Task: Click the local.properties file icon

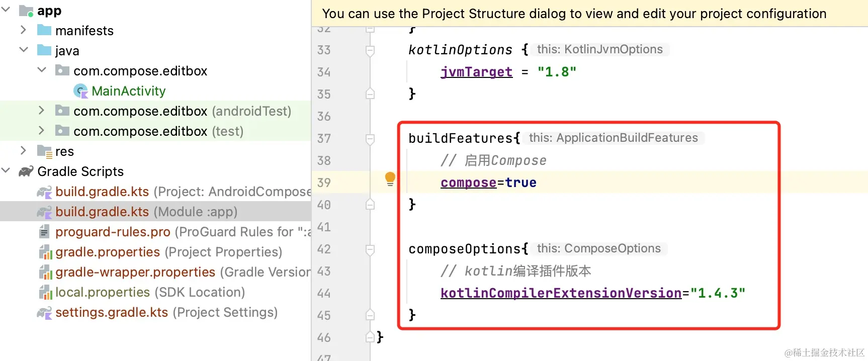Action: click(x=45, y=292)
